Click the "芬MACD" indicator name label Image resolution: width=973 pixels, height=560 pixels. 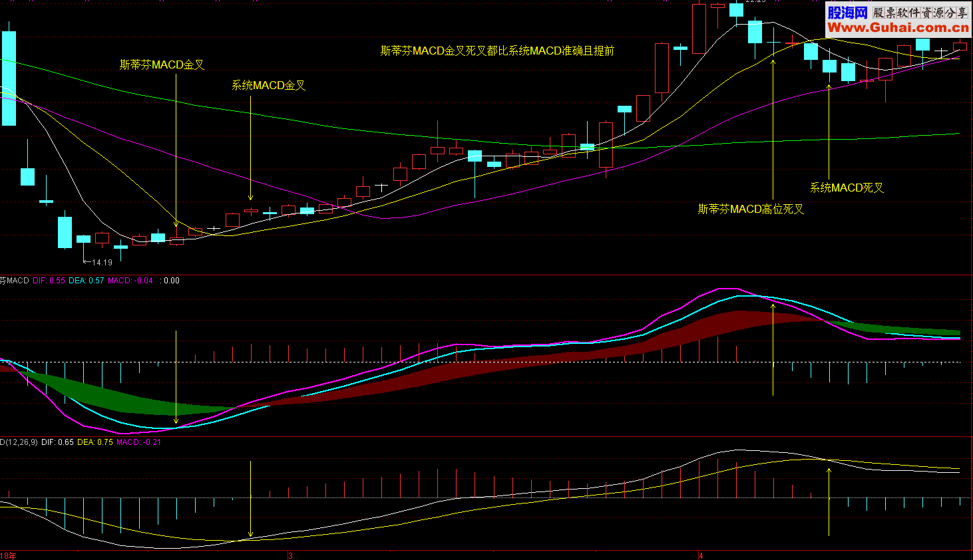[x=15, y=281]
